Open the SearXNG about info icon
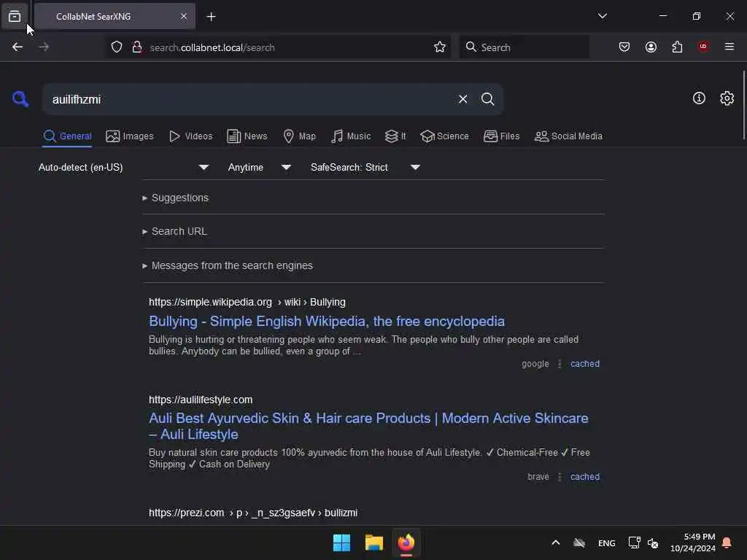747x560 pixels. [698, 98]
